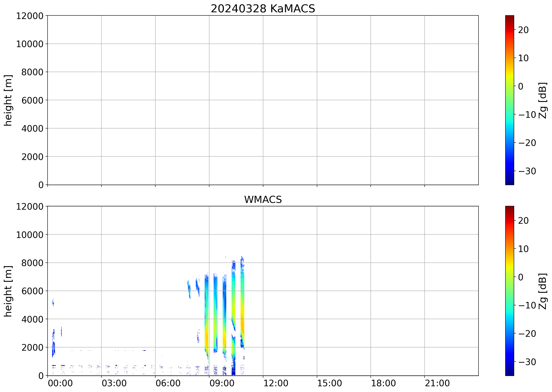Image resolution: width=552 pixels, height=392 pixels.
Task: Click the 06:00 time axis label
Action: (168, 383)
